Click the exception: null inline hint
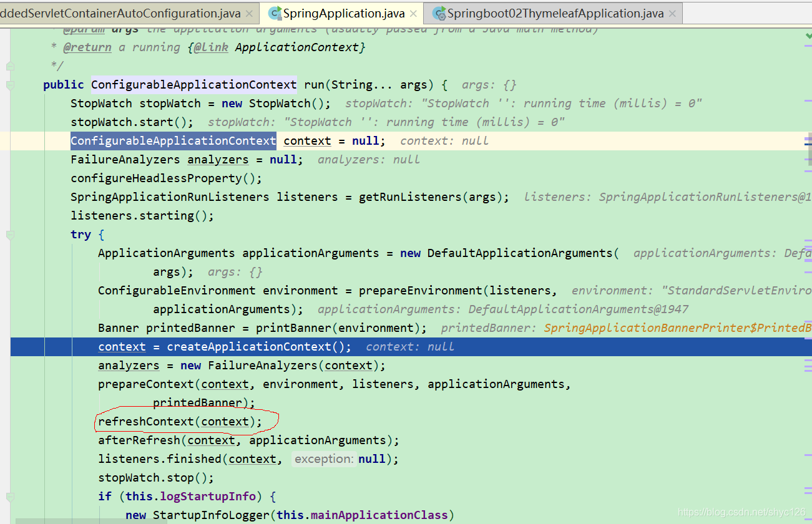Viewport: 812px width, 524px height. pyautogui.click(x=324, y=458)
